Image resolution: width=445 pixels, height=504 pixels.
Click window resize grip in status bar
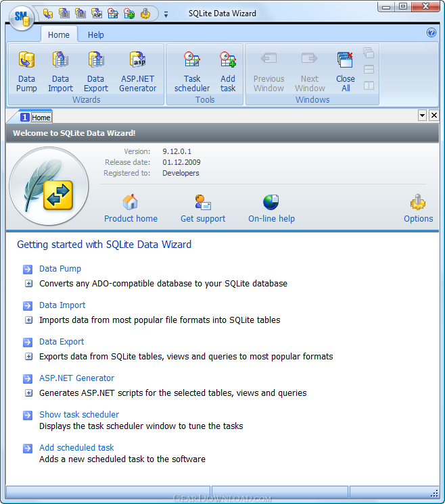pos(434,493)
